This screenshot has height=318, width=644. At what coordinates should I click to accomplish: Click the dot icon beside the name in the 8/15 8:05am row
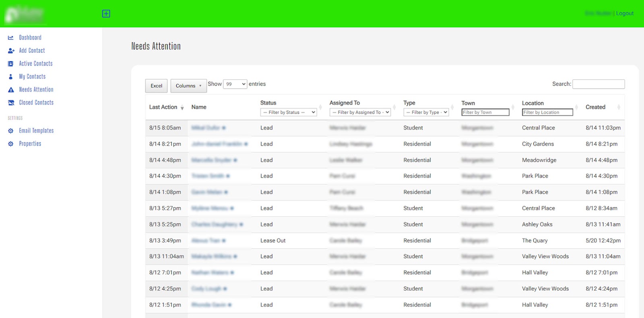click(224, 128)
